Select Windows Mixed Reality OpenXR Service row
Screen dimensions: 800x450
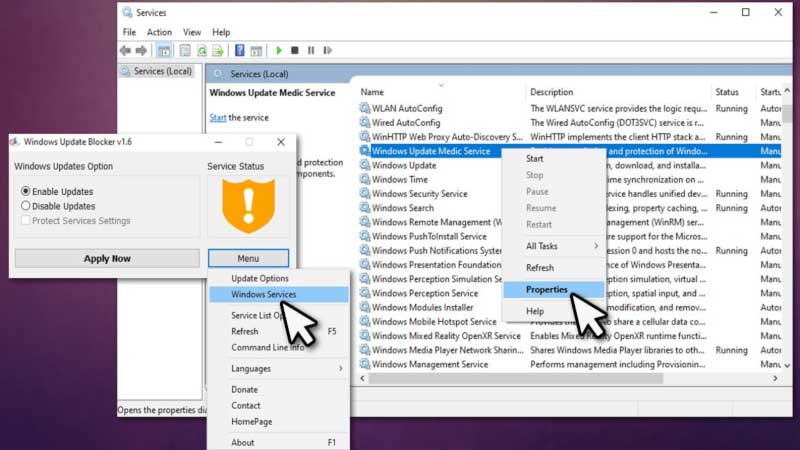pyautogui.click(x=569, y=336)
